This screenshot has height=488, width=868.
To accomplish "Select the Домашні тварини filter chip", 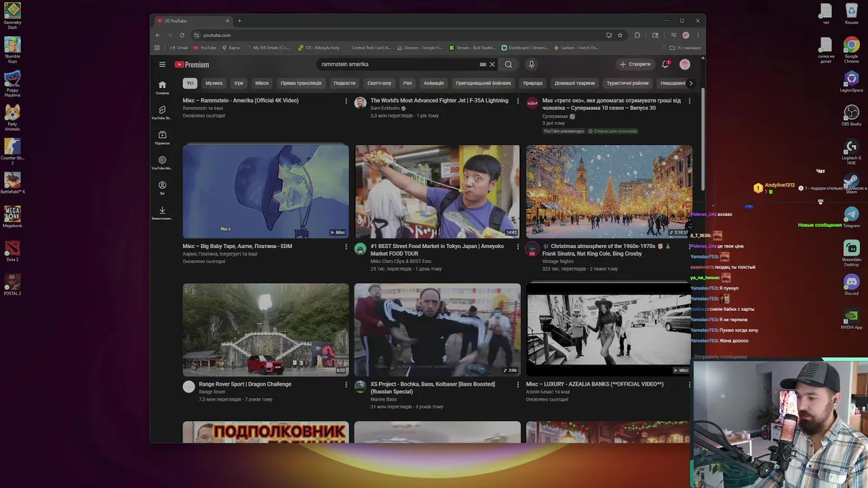I will point(574,83).
